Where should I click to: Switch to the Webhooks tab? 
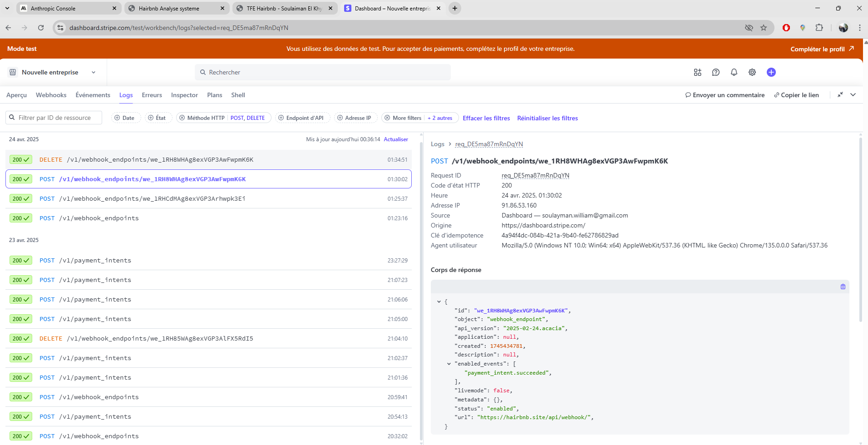[x=51, y=95]
